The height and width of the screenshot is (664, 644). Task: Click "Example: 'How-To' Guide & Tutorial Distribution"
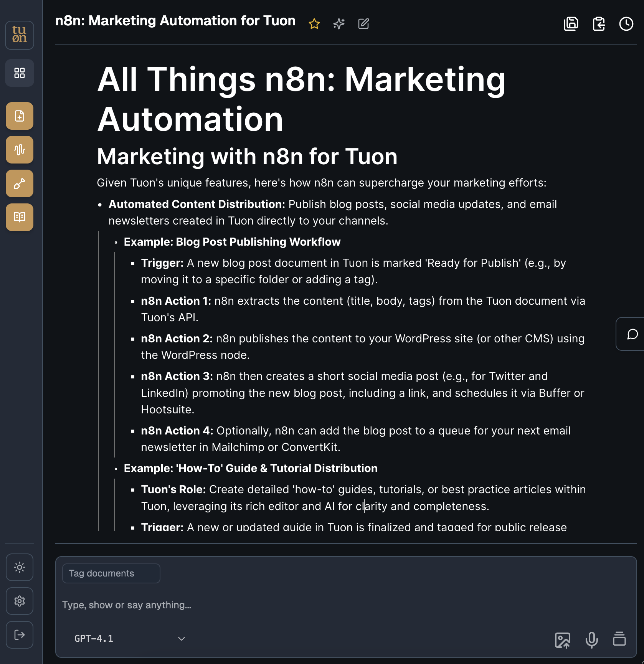[x=251, y=468]
